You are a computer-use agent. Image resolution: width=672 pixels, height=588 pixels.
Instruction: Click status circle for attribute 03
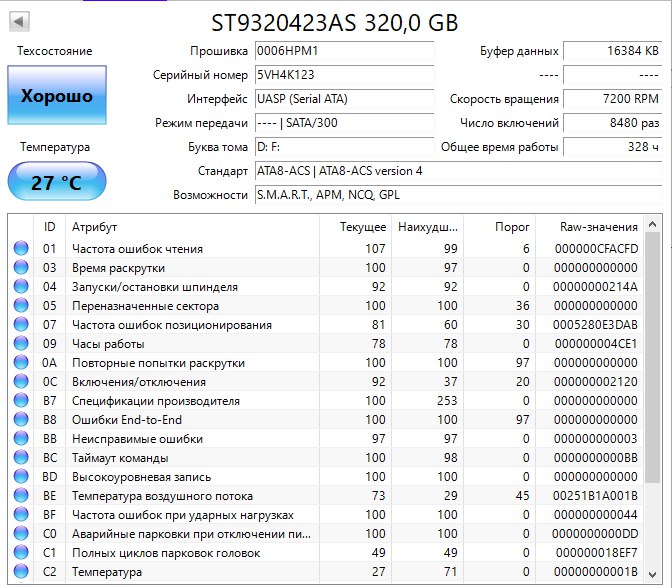click(21, 267)
